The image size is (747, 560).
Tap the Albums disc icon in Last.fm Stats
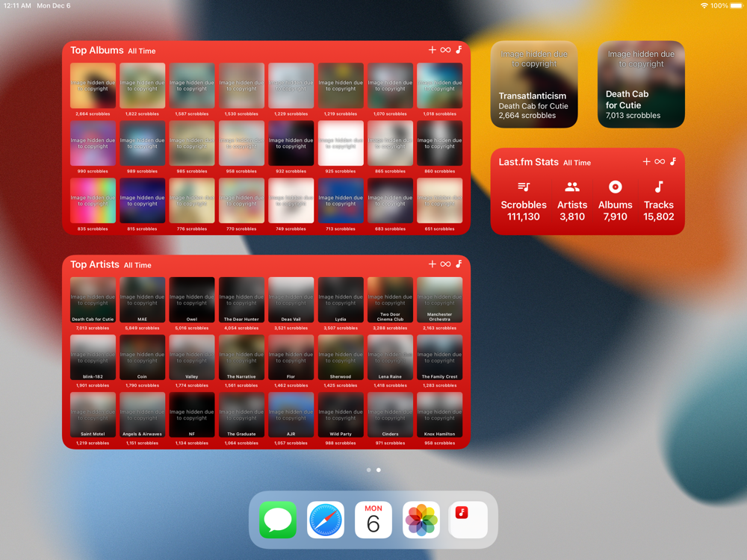615,187
